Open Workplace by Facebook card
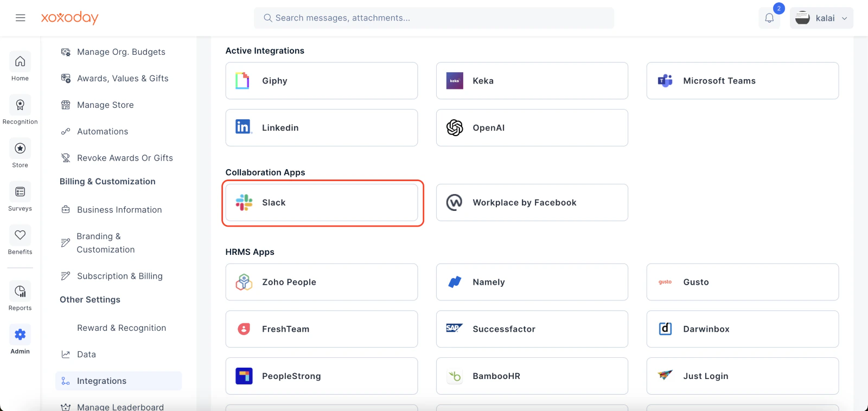The height and width of the screenshot is (411, 868). click(532, 203)
